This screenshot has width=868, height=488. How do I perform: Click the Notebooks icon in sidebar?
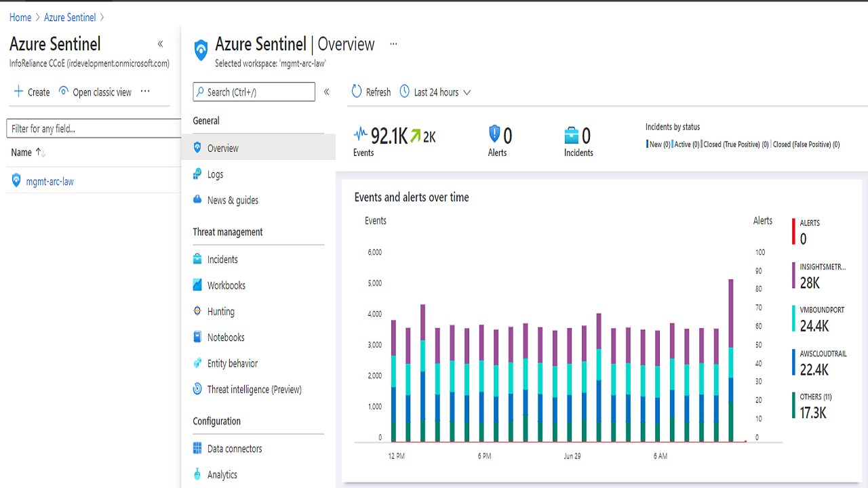tap(197, 337)
